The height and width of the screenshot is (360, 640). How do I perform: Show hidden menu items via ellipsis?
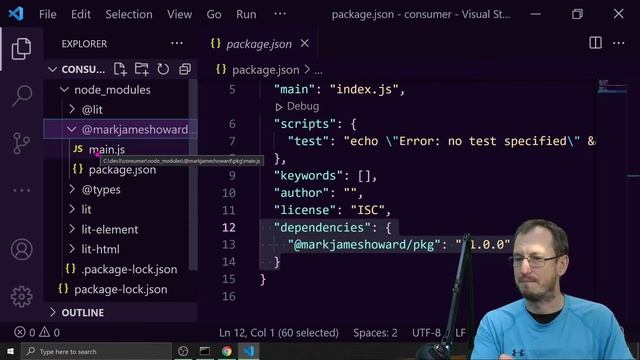pyautogui.click(x=280, y=14)
